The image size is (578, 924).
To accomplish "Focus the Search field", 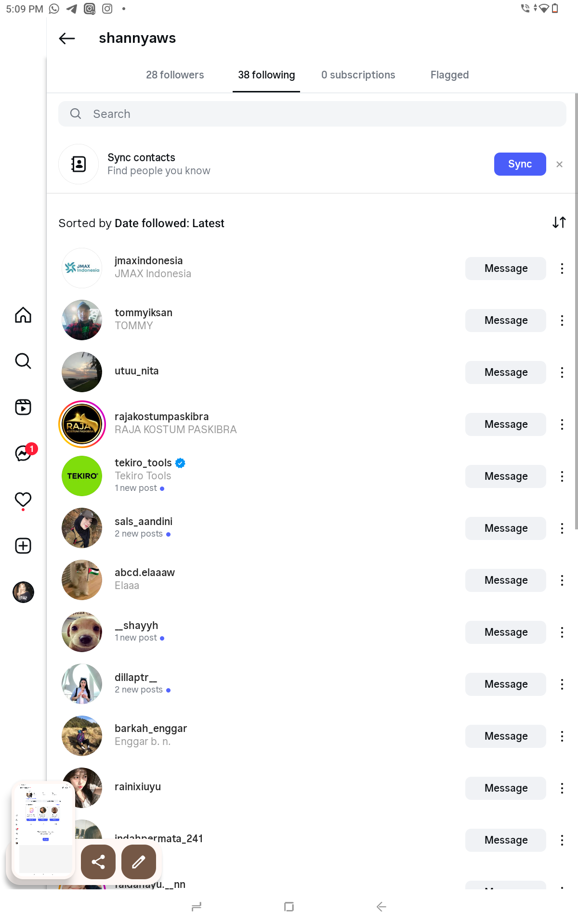I will 312,114.
